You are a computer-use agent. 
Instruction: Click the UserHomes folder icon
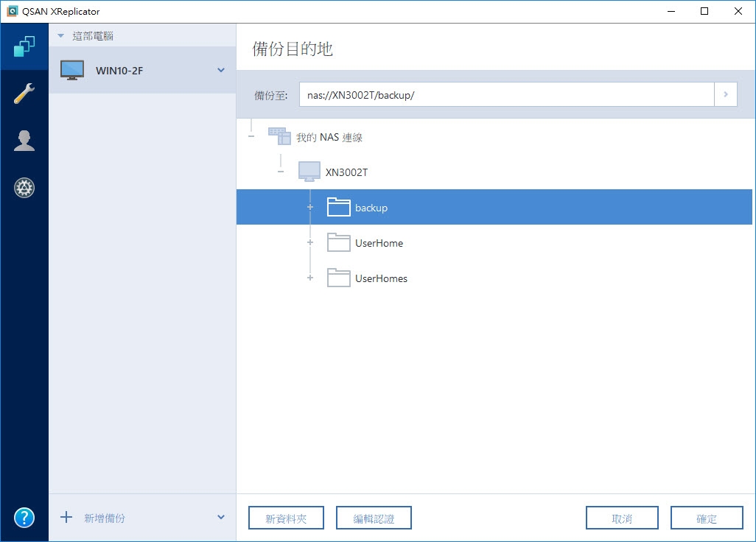pos(338,278)
